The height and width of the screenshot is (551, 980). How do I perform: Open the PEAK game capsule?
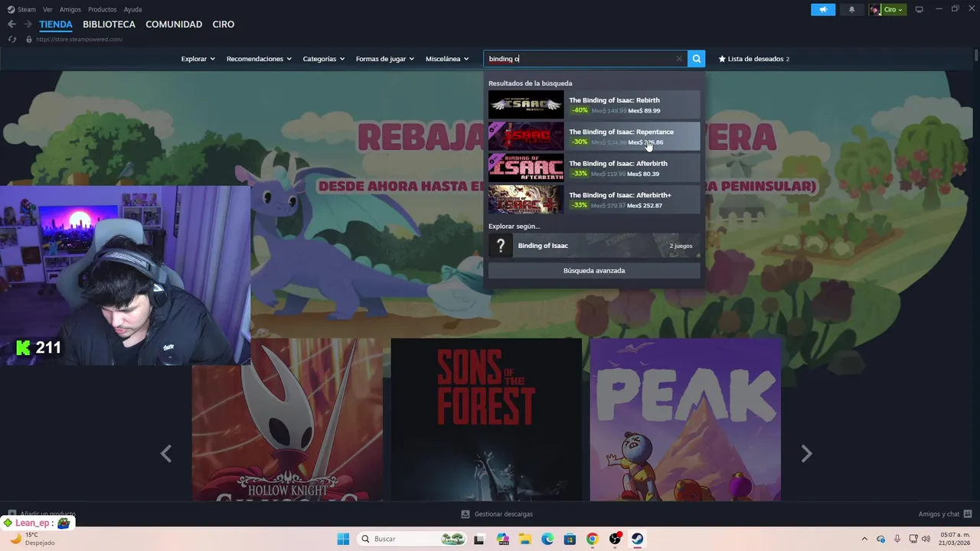point(685,419)
